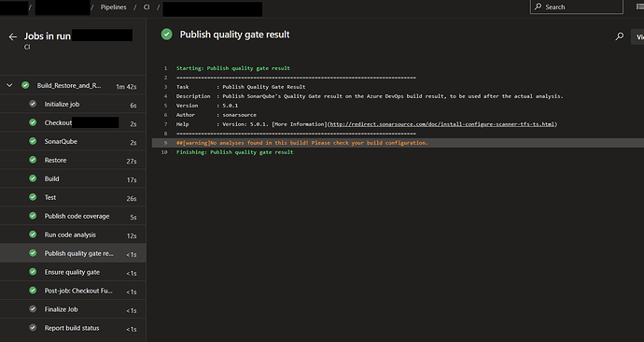
Task: Click log line Finishing: Publish quality gate result
Action: click(234, 152)
